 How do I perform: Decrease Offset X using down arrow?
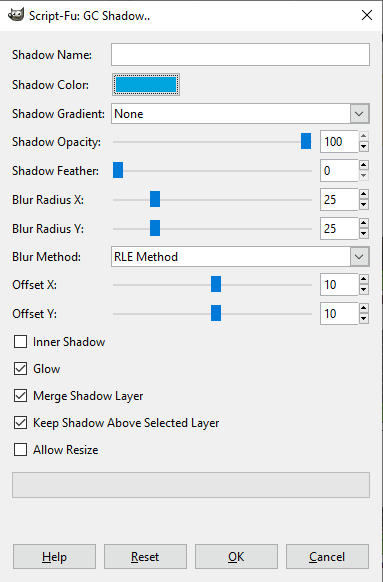[x=364, y=290]
